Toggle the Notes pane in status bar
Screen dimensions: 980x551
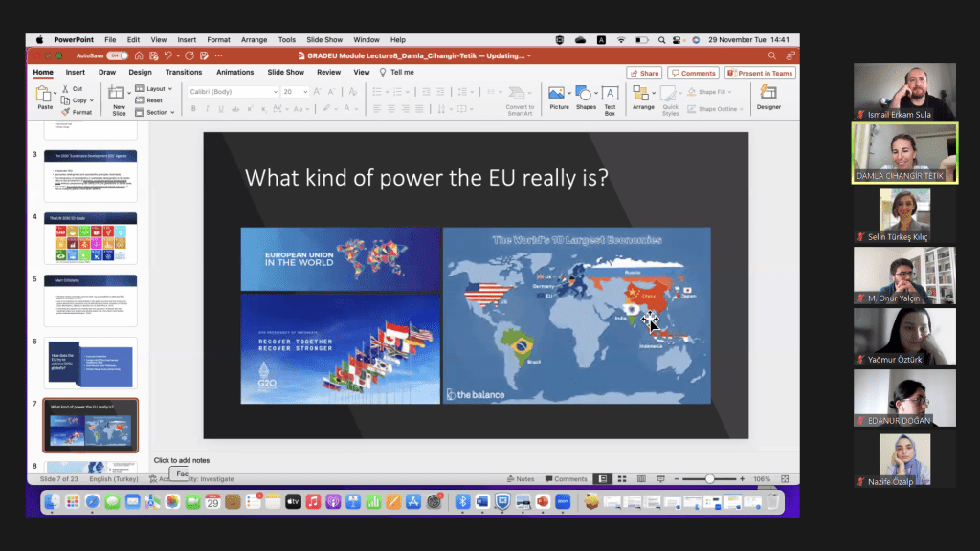[x=521, y=478]
